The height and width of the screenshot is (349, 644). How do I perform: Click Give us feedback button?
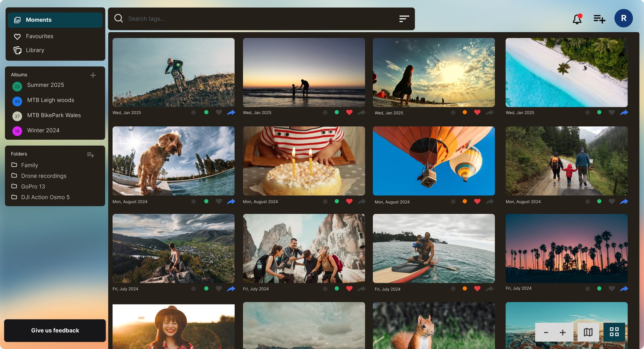point(55,330)
